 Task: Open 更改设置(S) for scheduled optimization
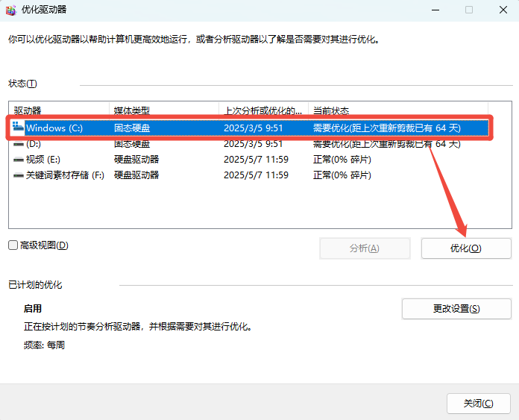[456, 309]
